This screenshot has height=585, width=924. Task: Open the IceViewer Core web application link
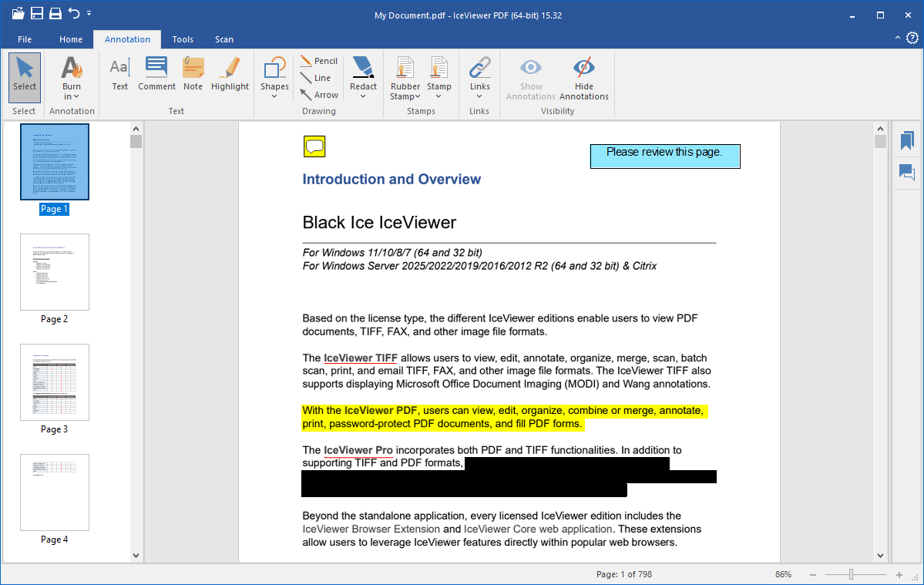coord(538,529)
